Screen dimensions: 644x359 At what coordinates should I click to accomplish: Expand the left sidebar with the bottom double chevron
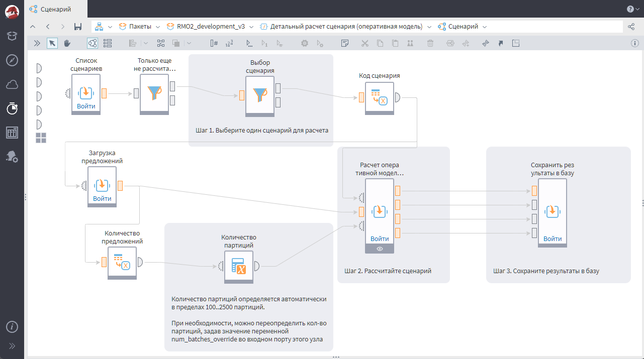coord(12,346)
